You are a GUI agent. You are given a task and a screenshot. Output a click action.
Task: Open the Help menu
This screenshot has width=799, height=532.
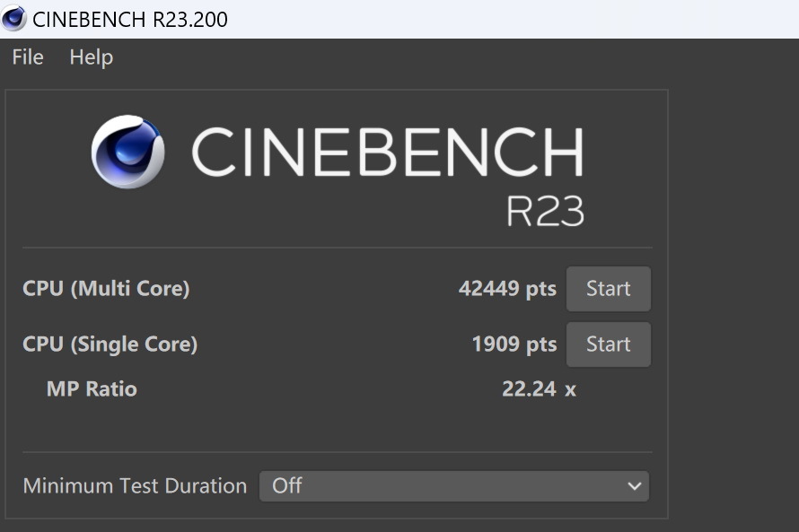click(91, 57)
